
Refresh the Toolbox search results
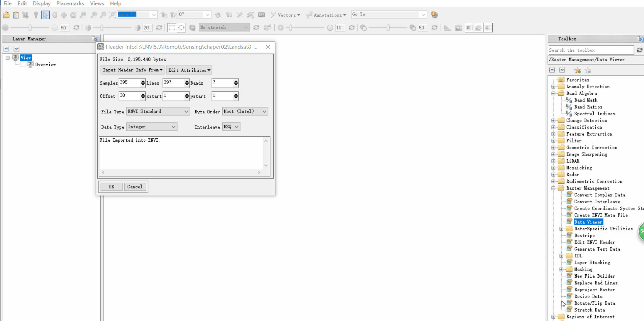tap(640, 50)
